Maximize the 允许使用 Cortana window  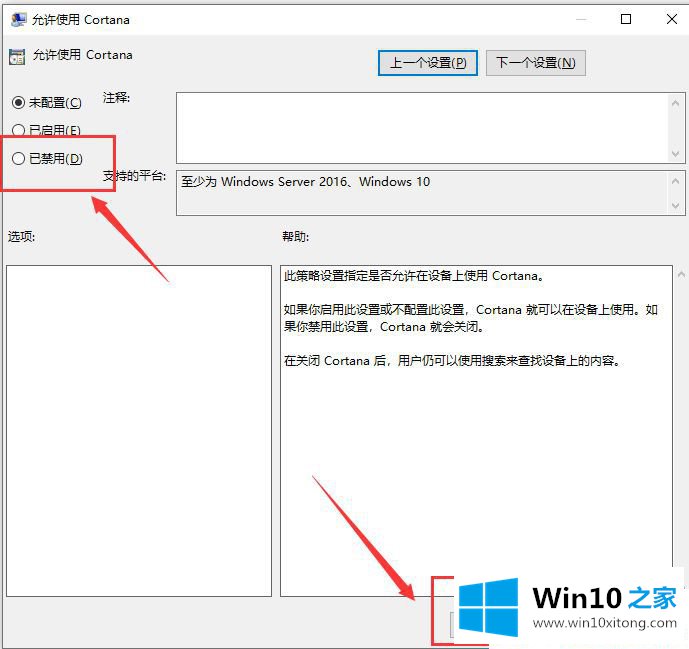(x=626, y=19)
